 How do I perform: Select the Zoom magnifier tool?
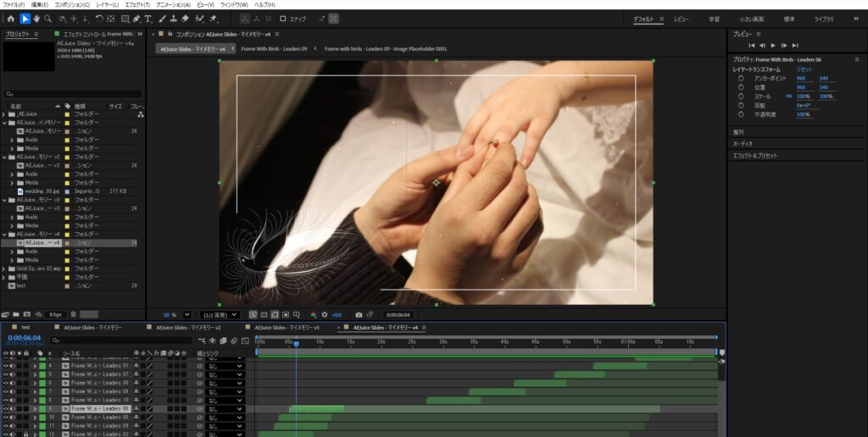click(x=48, y=19)
